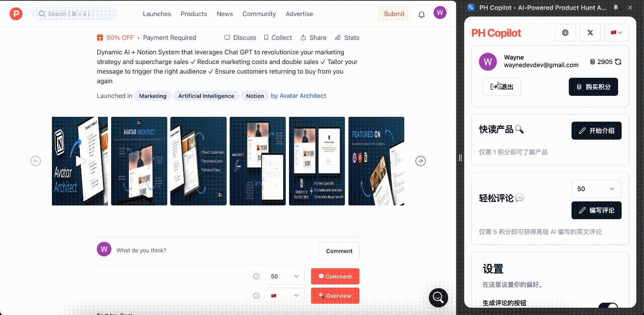Go to next gallery image

421,161
